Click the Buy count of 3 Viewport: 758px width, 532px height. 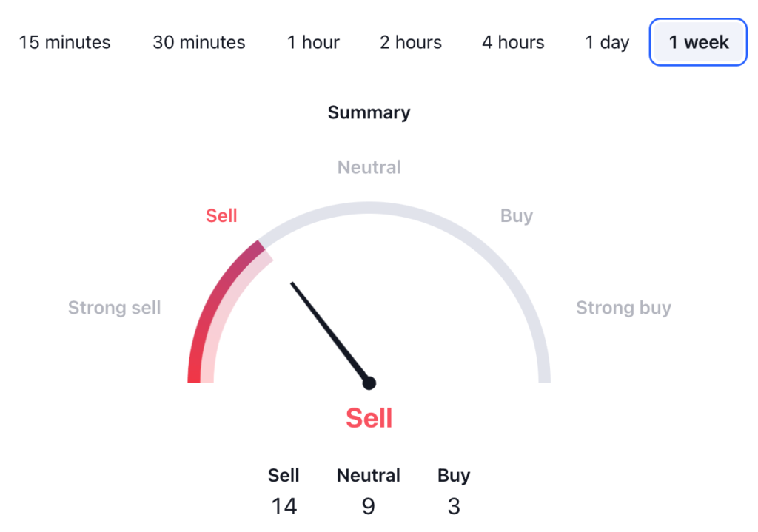coord(453,505)
